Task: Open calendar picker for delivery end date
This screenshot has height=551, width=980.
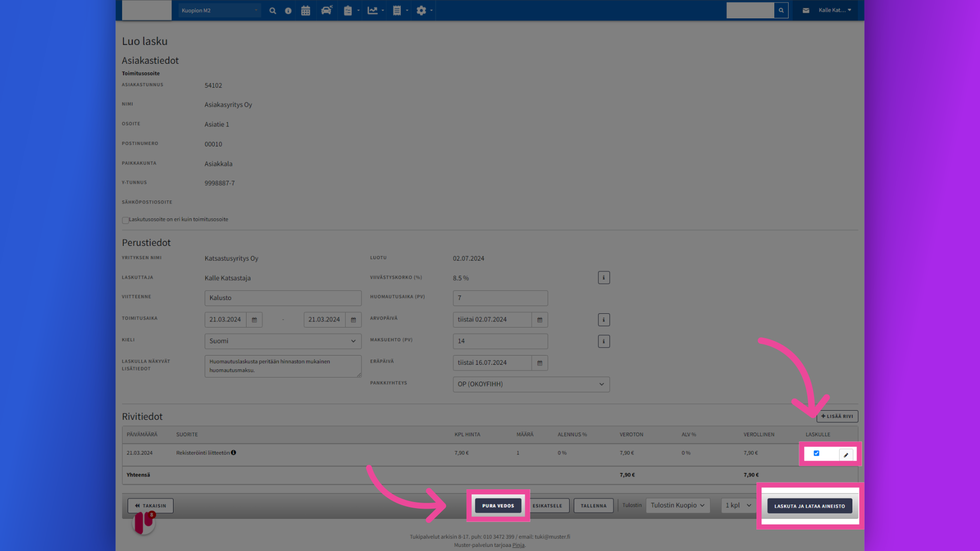Action: (x=353, y=320)
